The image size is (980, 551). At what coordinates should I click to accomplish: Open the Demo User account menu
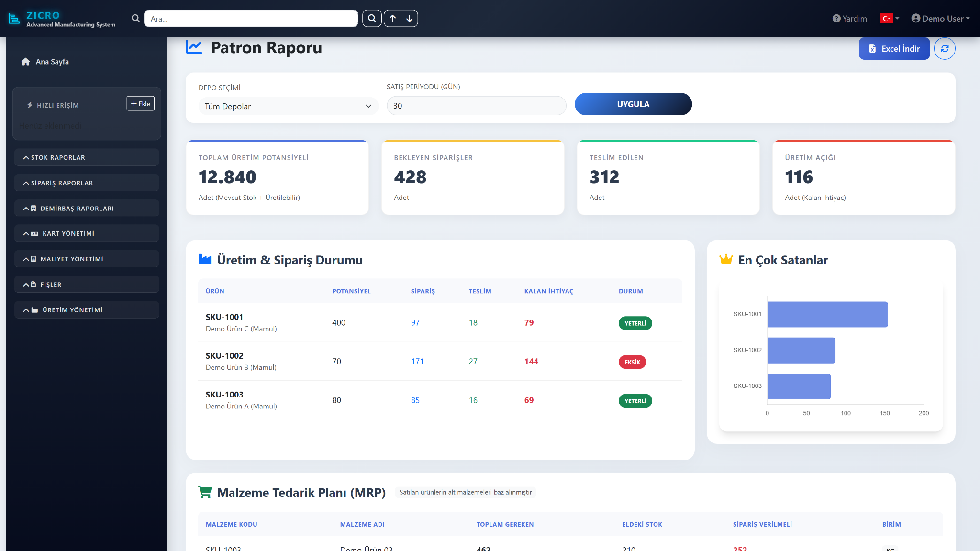click(x=940, y=19)
